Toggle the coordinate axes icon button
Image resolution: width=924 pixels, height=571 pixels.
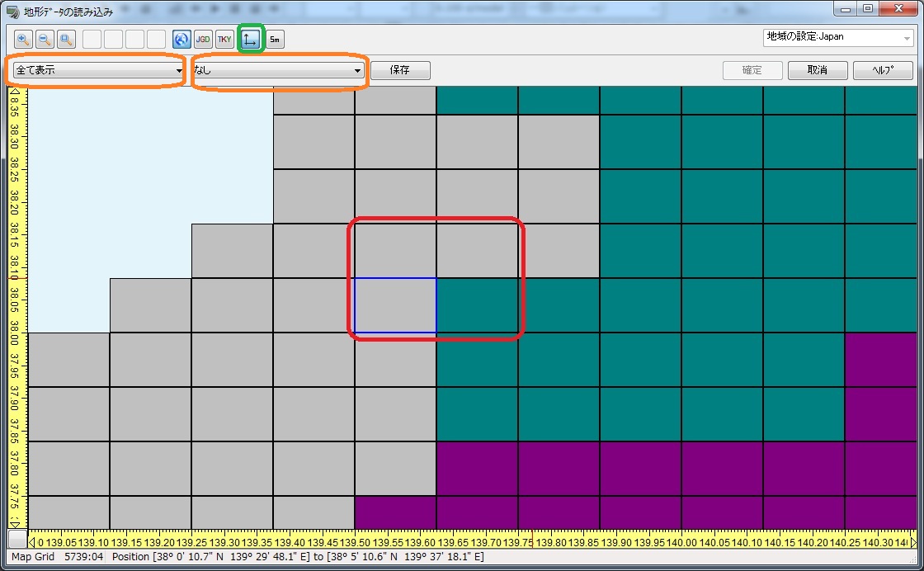[x=251, y=40]
